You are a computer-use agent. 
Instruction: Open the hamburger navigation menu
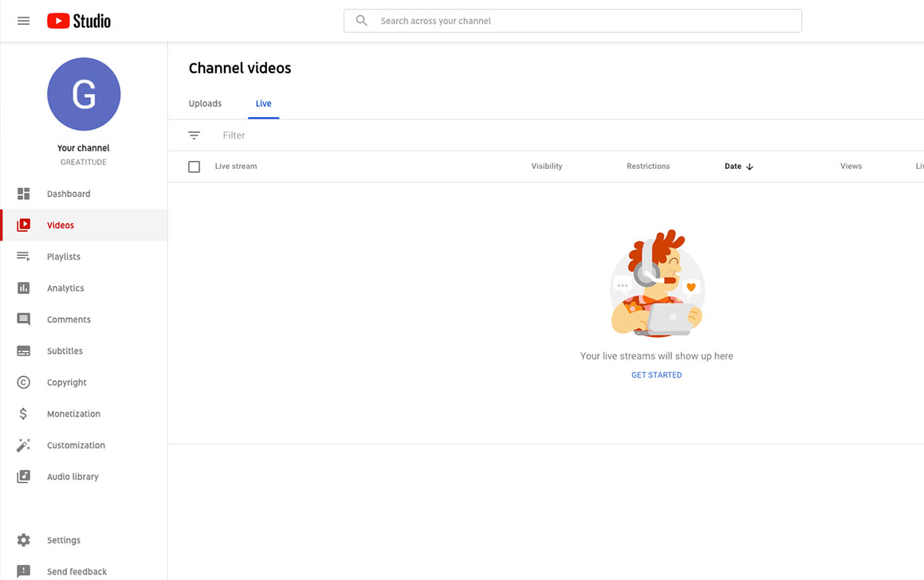point(23,21)
